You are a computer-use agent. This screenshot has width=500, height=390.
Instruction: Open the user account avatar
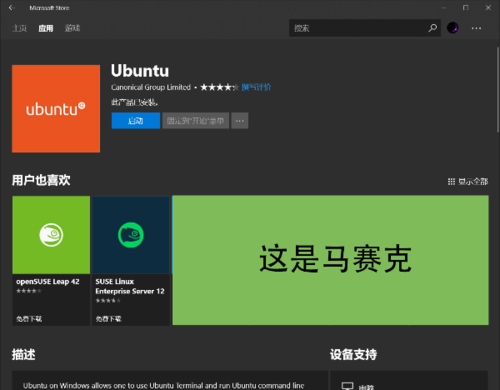[452, 28]
